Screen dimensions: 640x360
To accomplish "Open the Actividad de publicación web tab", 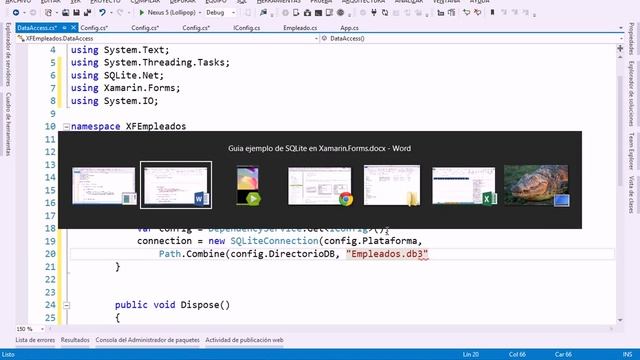I will pyautogui.click(x=244, y=340).
